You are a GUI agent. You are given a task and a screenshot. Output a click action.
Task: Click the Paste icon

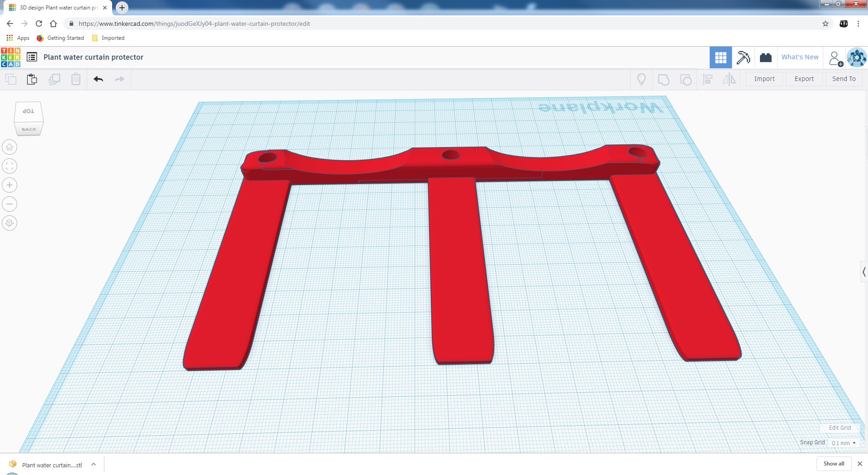tap(32, 79)
